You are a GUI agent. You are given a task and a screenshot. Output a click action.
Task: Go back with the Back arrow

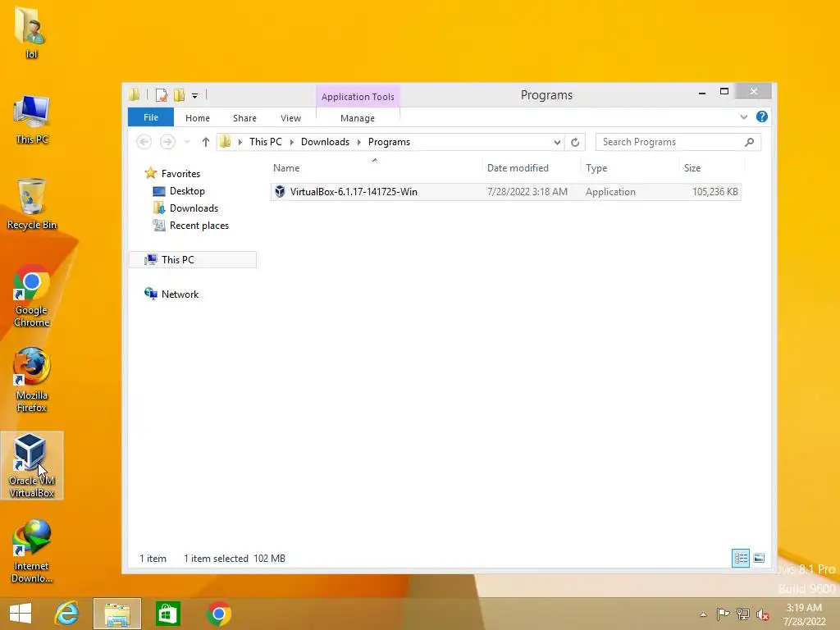point(144,142)
